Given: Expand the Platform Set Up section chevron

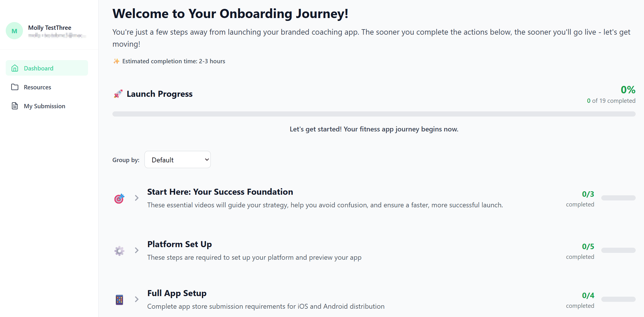Looking at the screenshot, I should (x=136, y=250).
